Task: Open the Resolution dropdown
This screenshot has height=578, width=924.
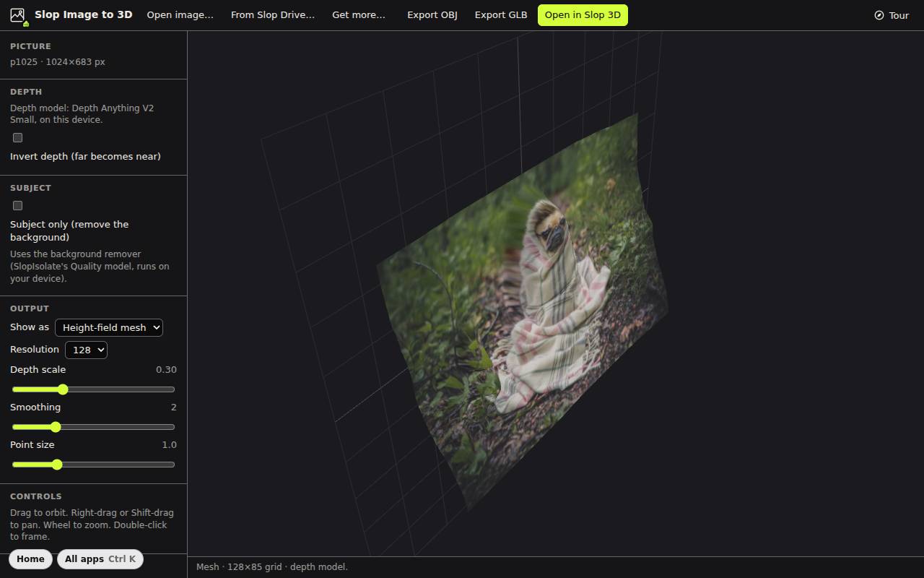Action: 86,350
